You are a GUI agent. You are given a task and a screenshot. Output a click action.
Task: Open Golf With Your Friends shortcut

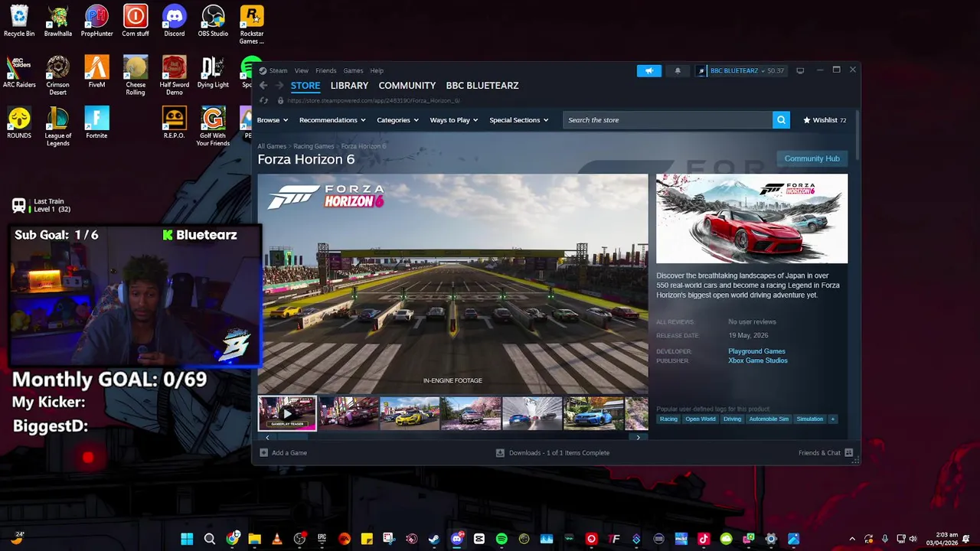pos(213,126)
